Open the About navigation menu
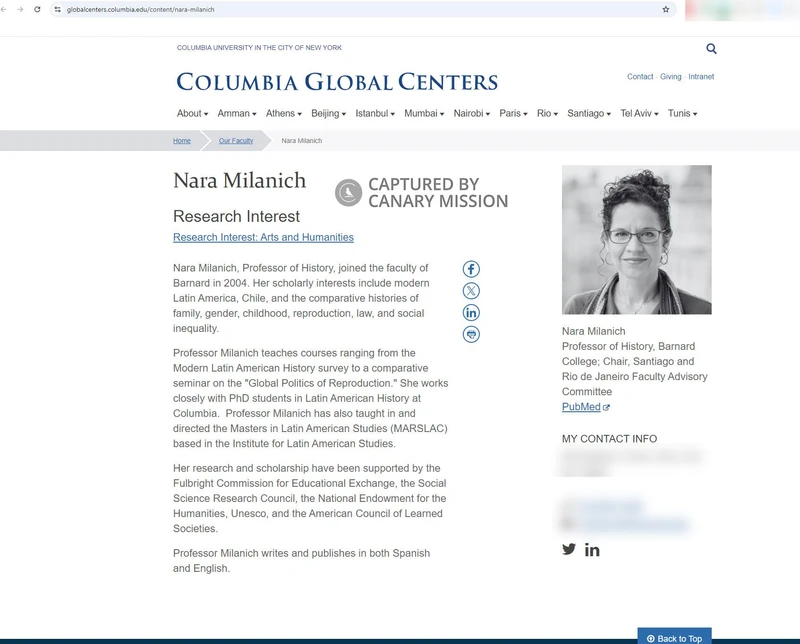The height and width of the screenshot is (644, 800). (190, 113)
